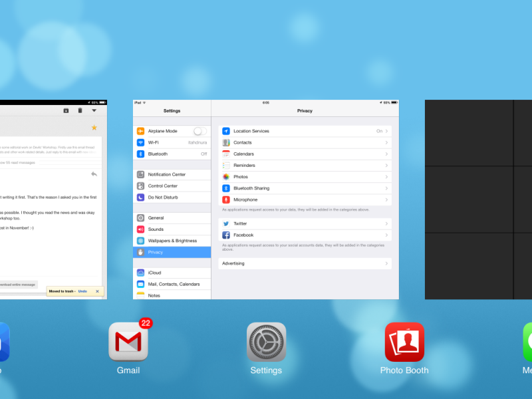Expand the Photos row chevron
Screen dimensions: 532x399
point(386,177)
